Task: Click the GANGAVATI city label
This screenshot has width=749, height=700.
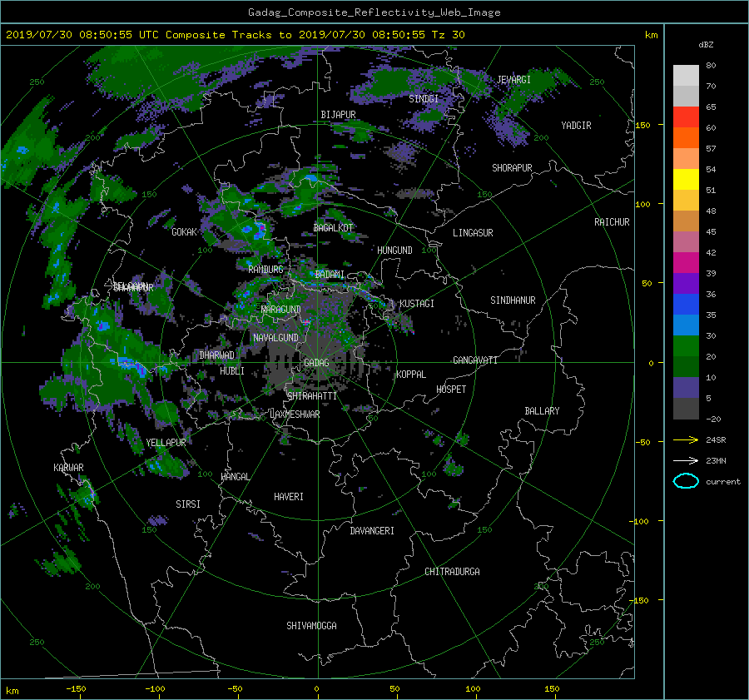Action: point(475,360)
